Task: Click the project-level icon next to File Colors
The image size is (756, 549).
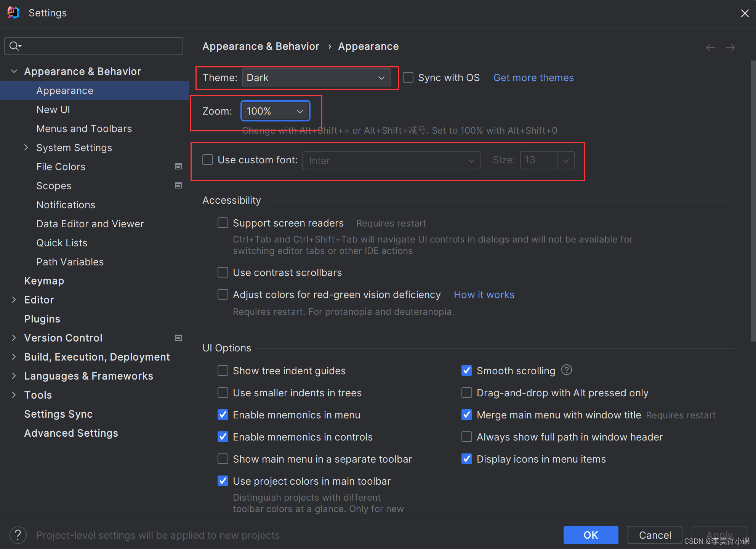Action: click(x=178, y=166)
